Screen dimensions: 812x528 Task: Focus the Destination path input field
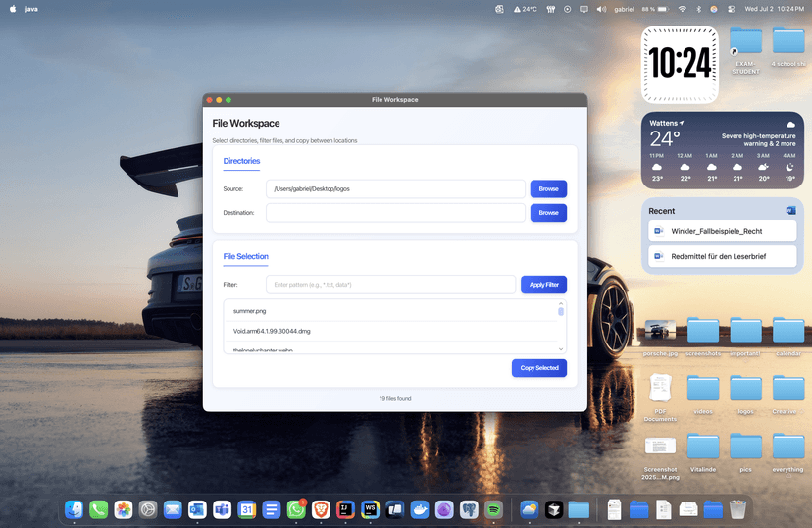point(395,212)
